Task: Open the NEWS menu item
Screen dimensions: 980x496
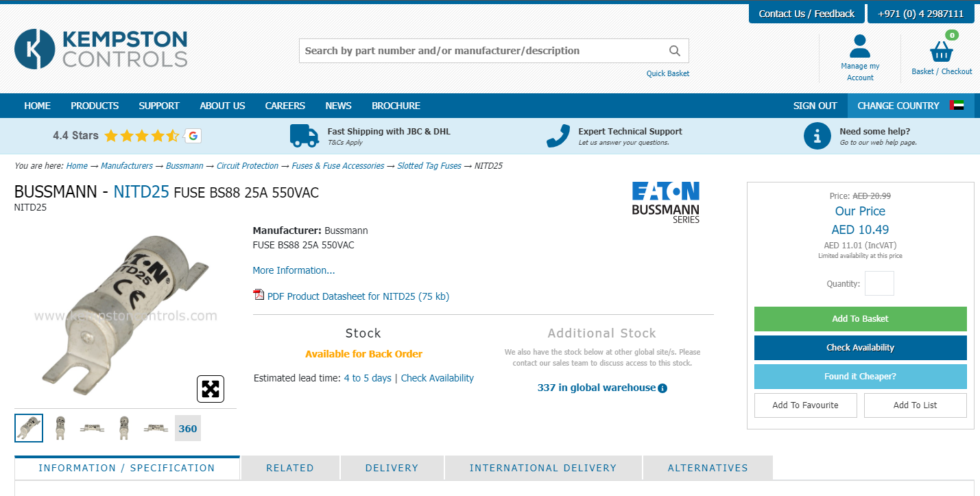Action: tap(338, 106)
